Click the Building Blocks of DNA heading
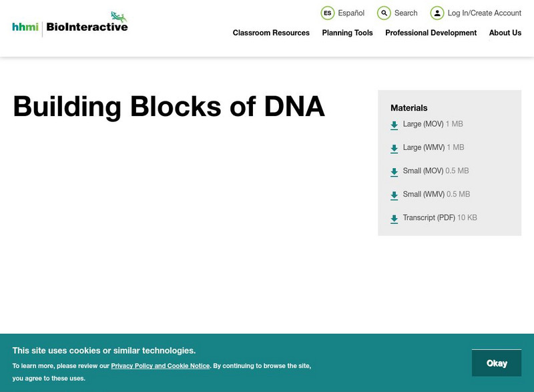The height and width of the screenshot is (392, 534). coord(168,106)
